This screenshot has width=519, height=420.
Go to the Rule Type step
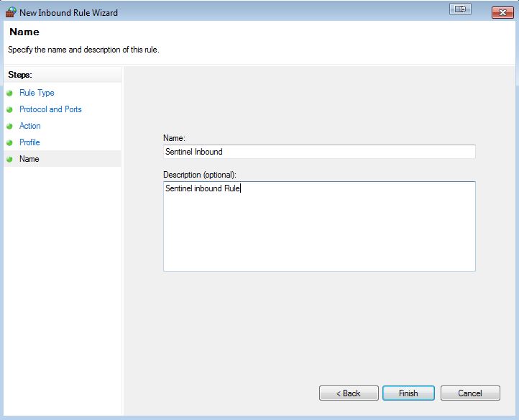pyautogui.click(x=37, y=93)
